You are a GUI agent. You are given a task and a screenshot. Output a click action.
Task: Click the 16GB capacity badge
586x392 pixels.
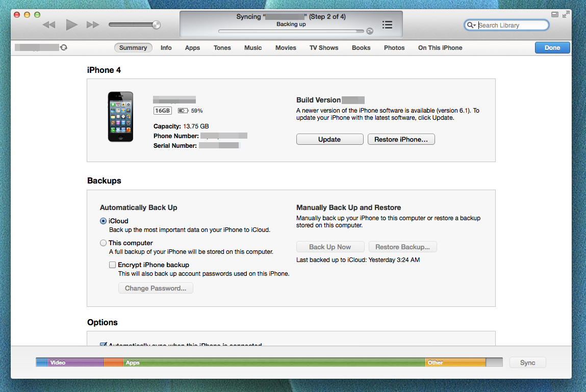click(163, 111)
